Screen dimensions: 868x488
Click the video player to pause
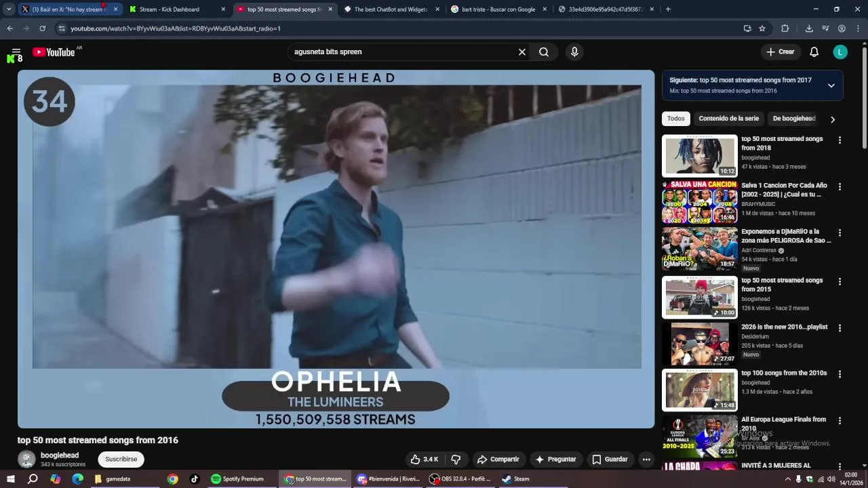(x=336, y=249)
